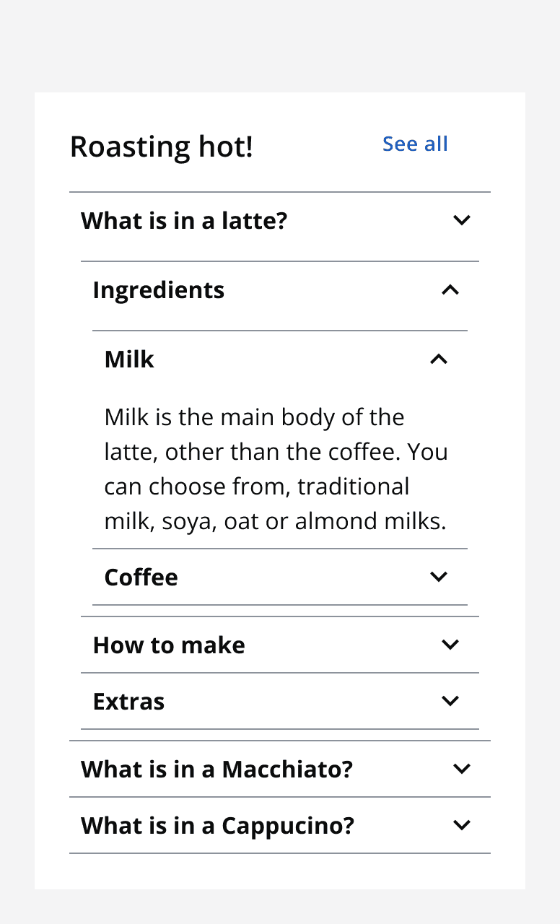Open the "What is in a Cappucino?" heading
Viewport: 560px width, 924px height.
coord(217,825)
